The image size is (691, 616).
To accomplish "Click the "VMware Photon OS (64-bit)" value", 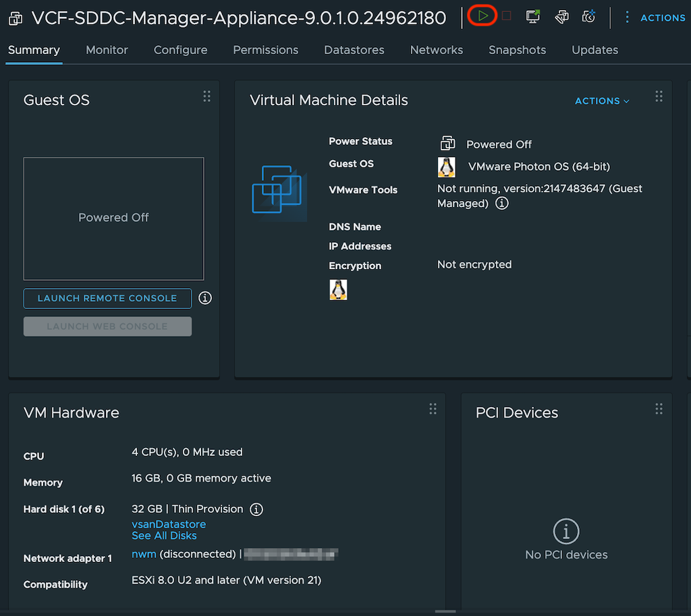I will click(539, 167).
